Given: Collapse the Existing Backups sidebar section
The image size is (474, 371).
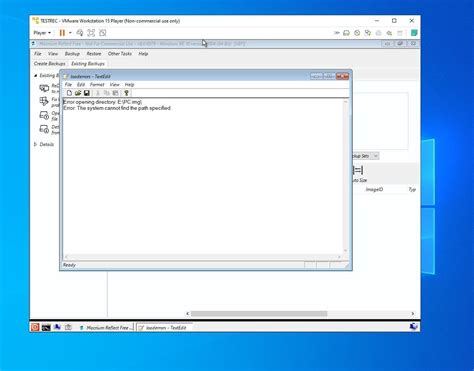Looking at the screenshot, I should tap(36, 76).
